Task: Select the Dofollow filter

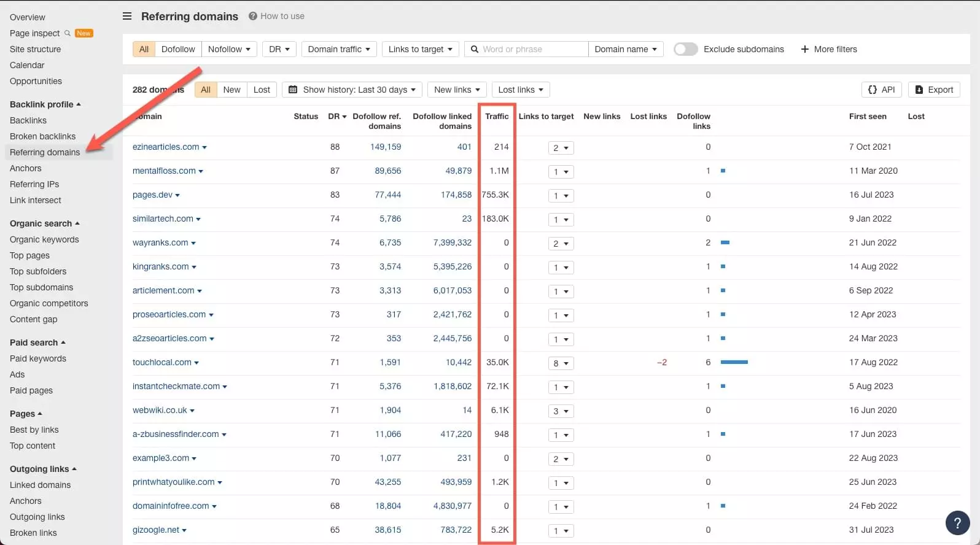Action: (x=178, y=49)
